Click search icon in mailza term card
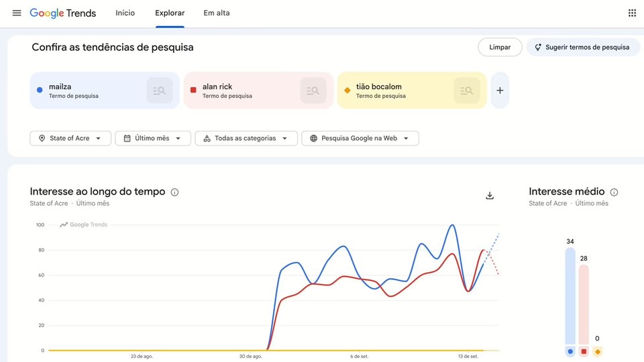Screen dimensions: 644x362 [160, 90]
